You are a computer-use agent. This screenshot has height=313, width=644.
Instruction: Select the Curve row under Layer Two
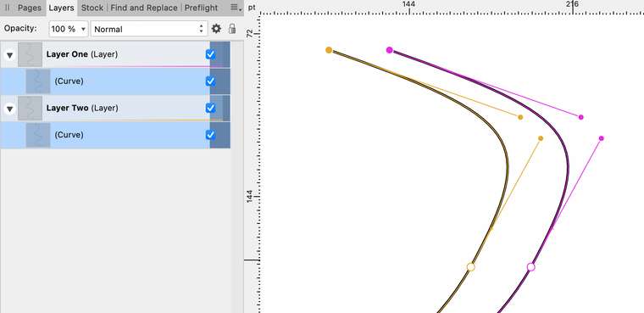pos(115,135)
